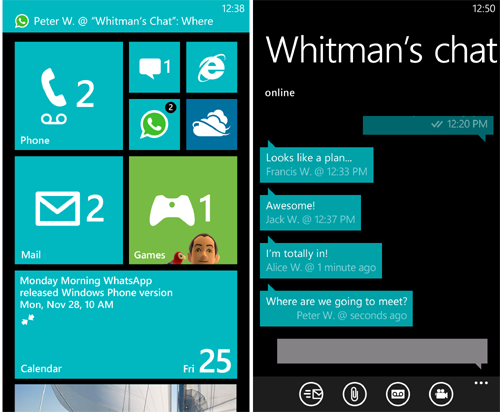500x412 pixels.
Task: Expand the three-dot more options menu
Action: coord(481,383)
